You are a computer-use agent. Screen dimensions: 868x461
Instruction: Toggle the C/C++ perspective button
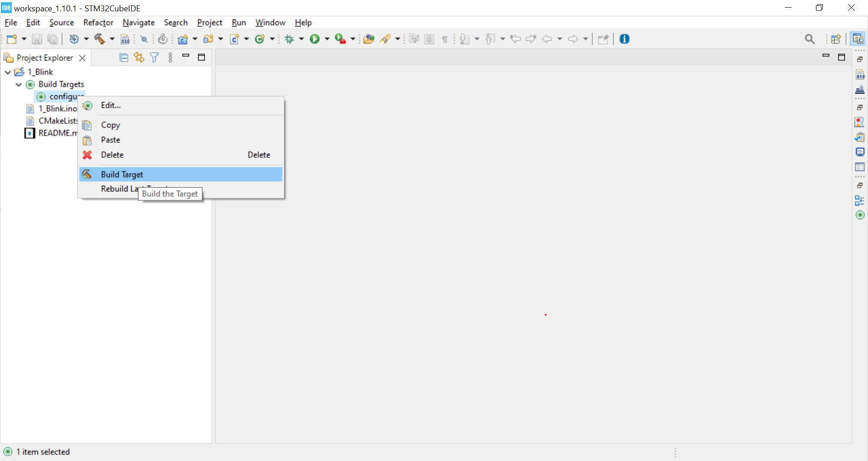(x=858, y=39)
